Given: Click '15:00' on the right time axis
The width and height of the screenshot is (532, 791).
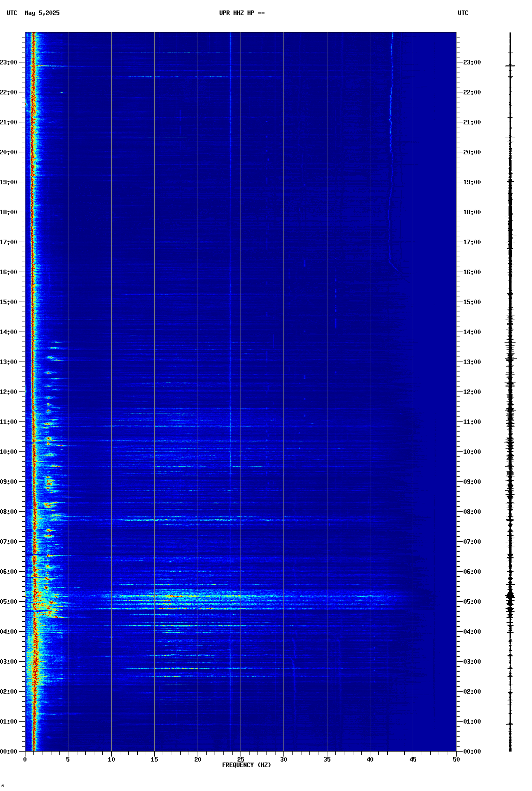Looking at the screenshot, I should pos(472,302).
